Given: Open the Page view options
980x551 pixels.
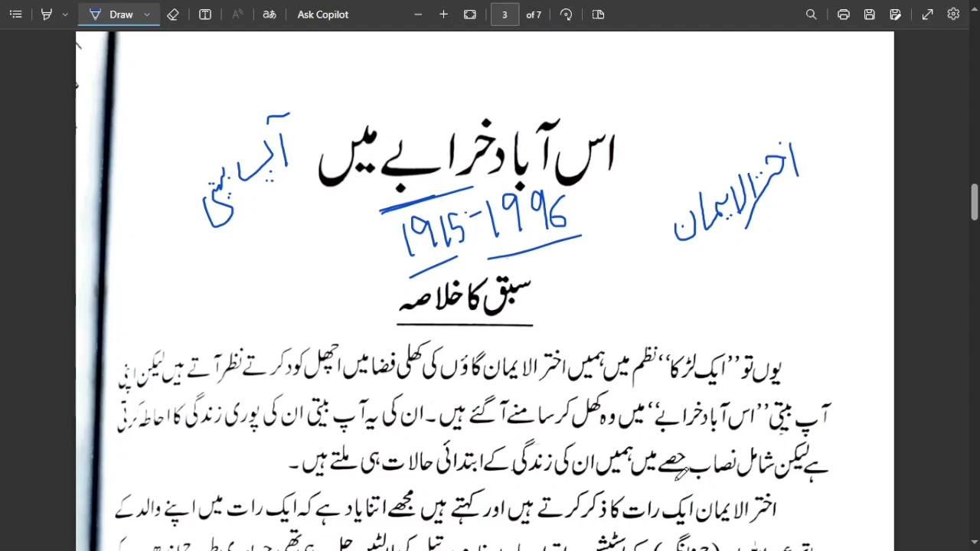Looking at the screenshot, I should pyautogui.click(x=599, y=15).
